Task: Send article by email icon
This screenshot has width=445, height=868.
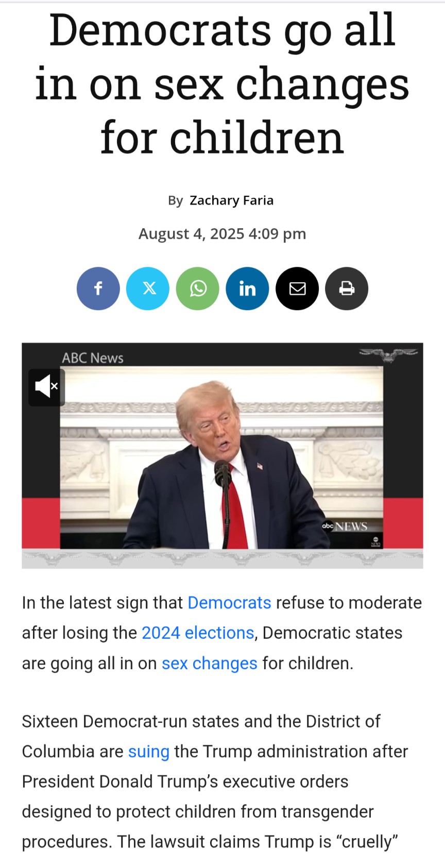Action: pyautogui.click(x=297, y=288)
